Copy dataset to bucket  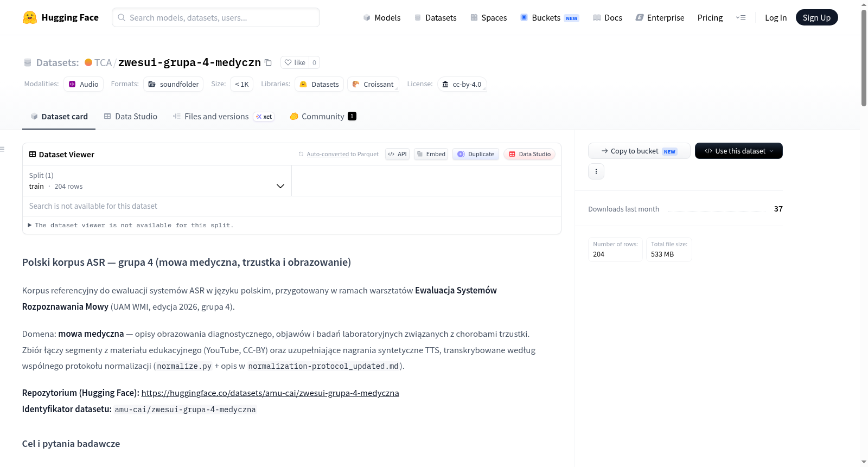click(x=639, y=151)
